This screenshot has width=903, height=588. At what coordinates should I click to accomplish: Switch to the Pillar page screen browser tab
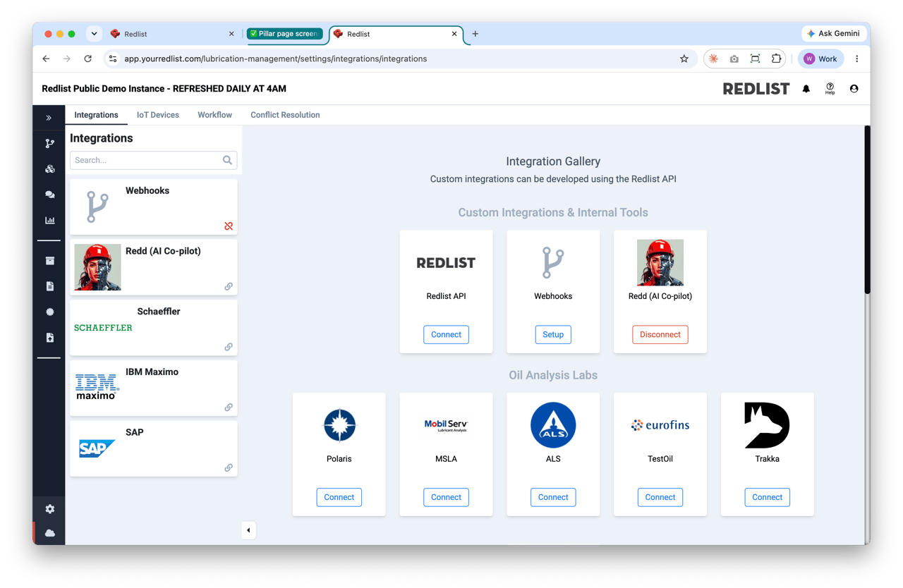tap(285, 34)
